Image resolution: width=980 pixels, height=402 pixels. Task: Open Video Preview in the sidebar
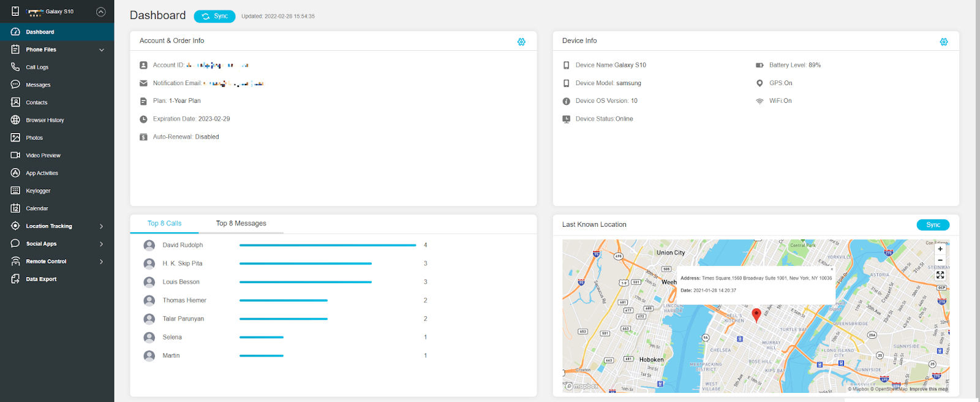tap(43, 156)
